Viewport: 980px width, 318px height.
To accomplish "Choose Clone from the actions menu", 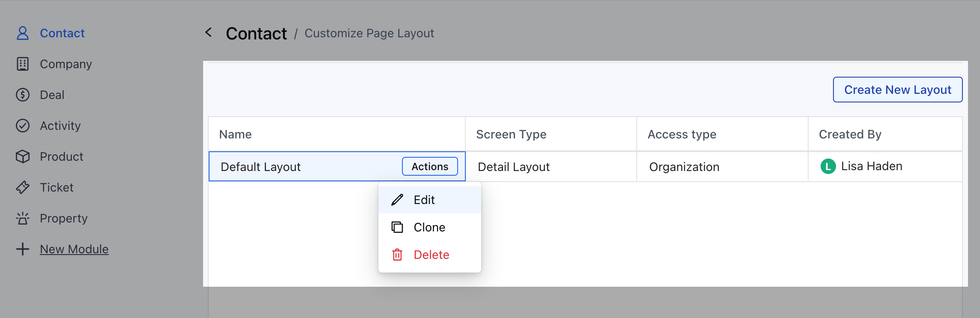I will [x=430, y=227].
